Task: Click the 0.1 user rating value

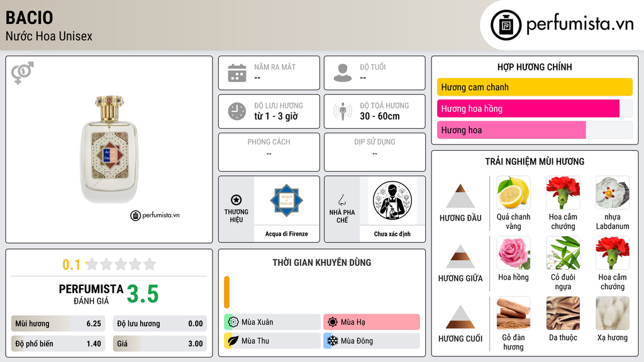Action: click(72, 265)
